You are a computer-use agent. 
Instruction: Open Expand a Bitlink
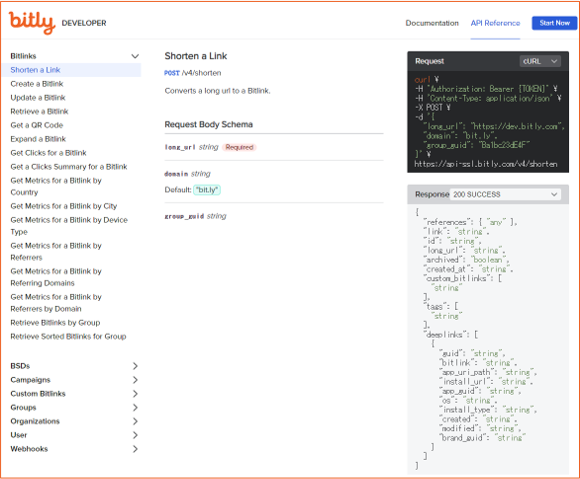pyautogui.click(x=38, y=139)
